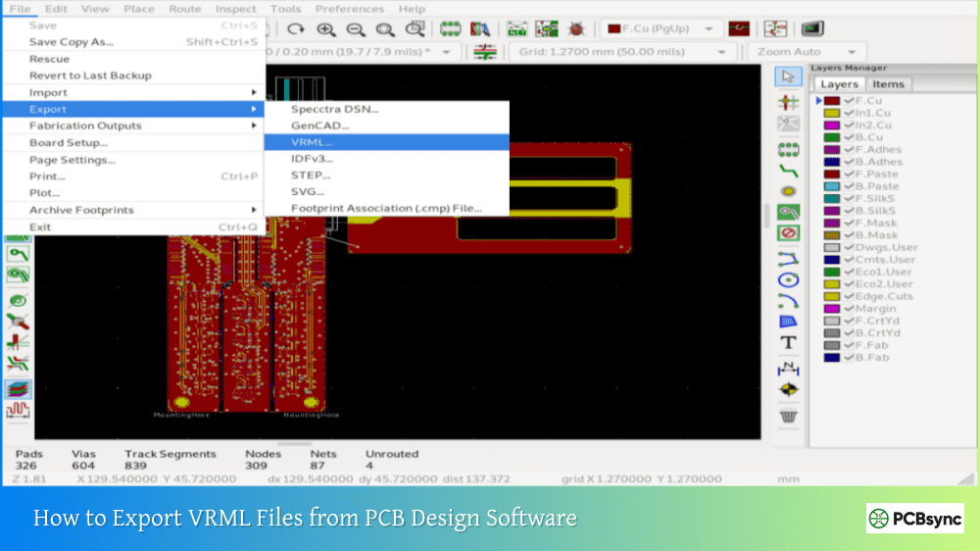The image size is (980, 551).
Task: Toggle the Dwgs.User layer visibility checkbox
Action: (x=848, y=248)
